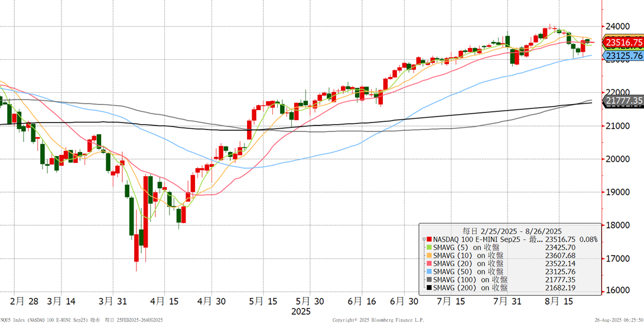Click the '6月 30' date axis label

click(403, 301)
